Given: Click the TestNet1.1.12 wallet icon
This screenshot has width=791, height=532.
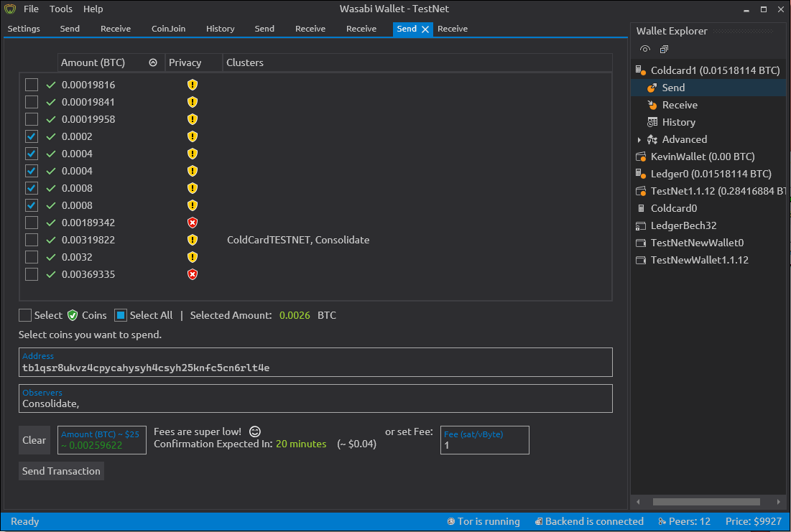Looking at the screenshot, I should (641, 191).
